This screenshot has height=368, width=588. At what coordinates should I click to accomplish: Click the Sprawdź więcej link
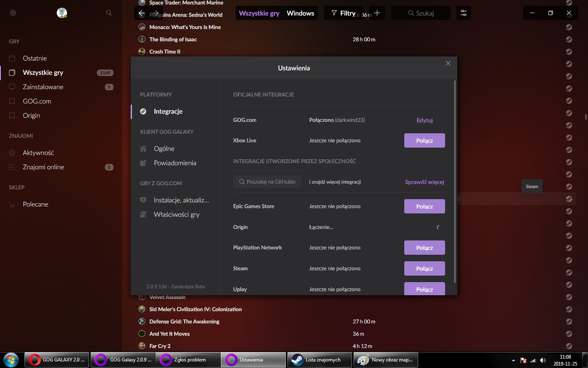click(x=424, y=182)
